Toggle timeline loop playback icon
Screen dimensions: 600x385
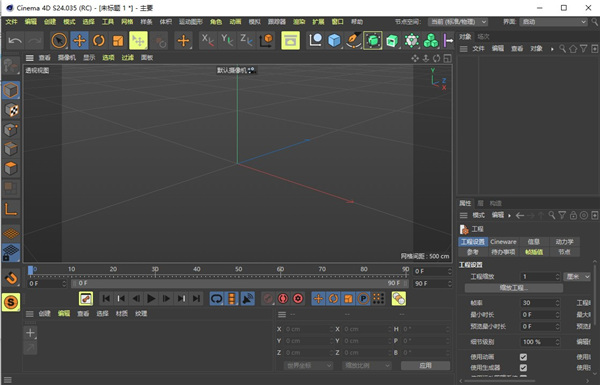pos(217,299)
